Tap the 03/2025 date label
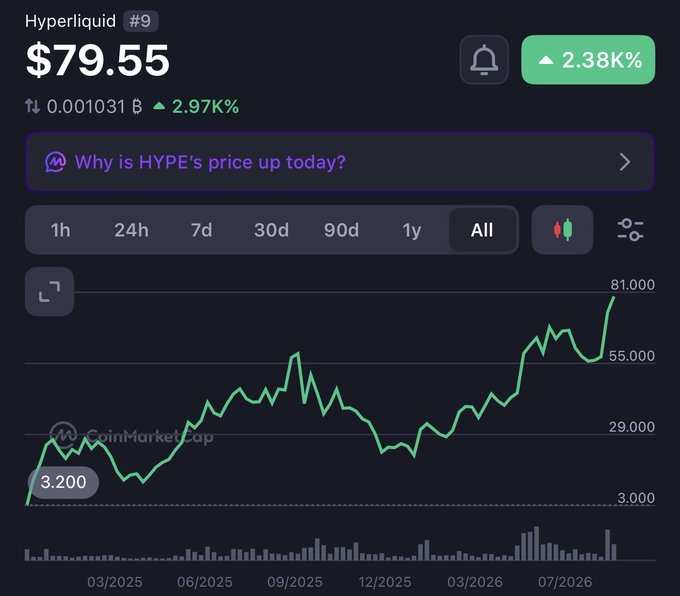Image resolution: width=680 pixels, height=596 pixels. pos(114,582)
